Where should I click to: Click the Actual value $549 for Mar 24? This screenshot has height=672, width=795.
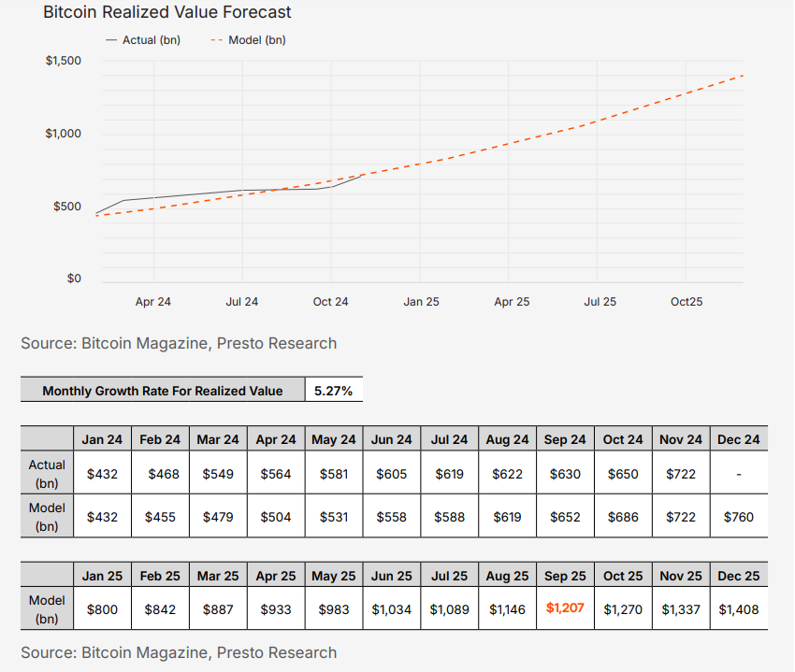click(x=218, y=474)
